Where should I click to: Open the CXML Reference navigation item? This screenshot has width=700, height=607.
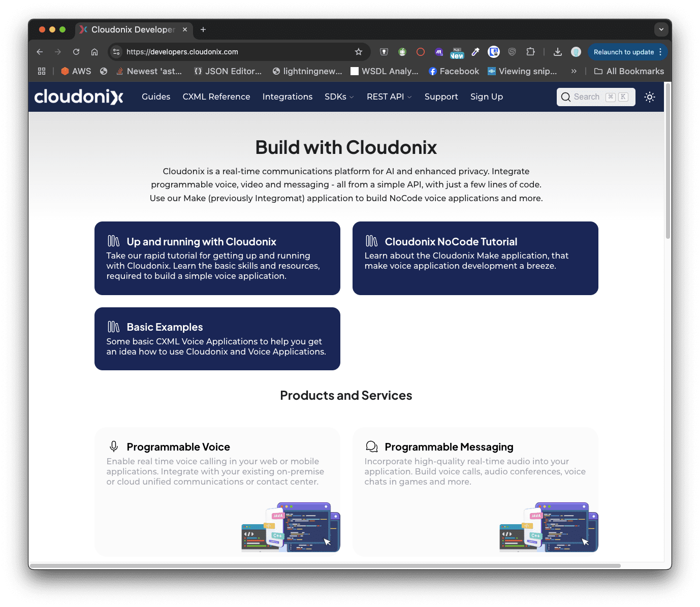(x=216, y=97)
